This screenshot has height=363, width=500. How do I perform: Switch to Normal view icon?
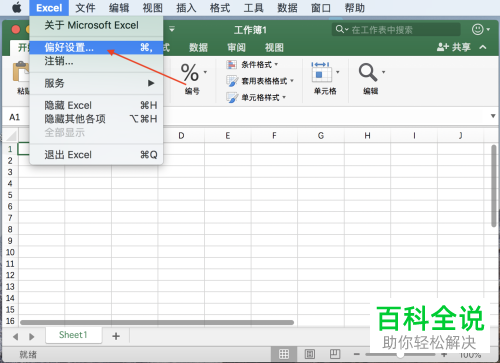coord(284,354)
